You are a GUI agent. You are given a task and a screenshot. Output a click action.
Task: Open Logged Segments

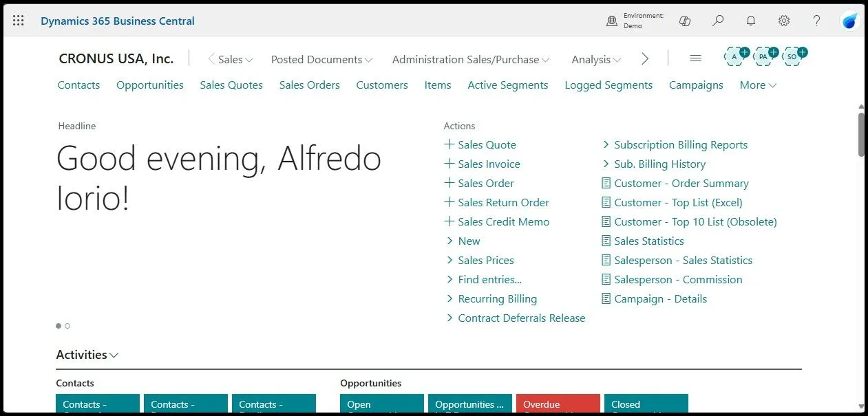[x=608, y=85]
